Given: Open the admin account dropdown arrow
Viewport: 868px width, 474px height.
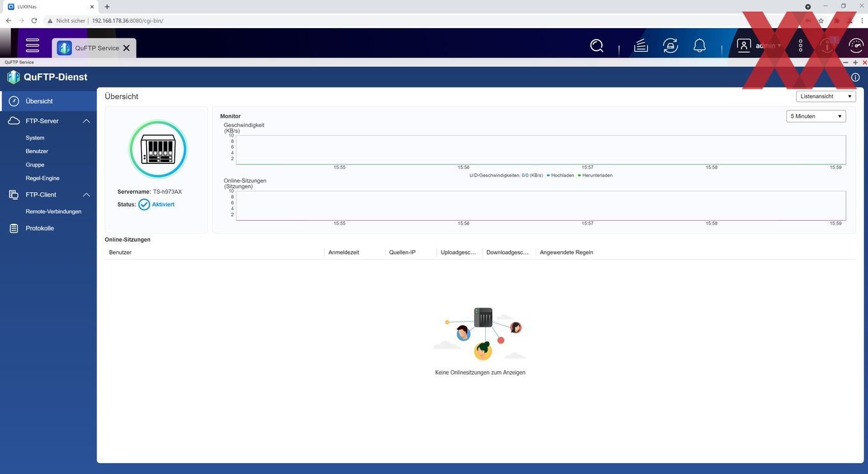Looking at the screenshot, I should pyautogui.click(x=779, y=46).
